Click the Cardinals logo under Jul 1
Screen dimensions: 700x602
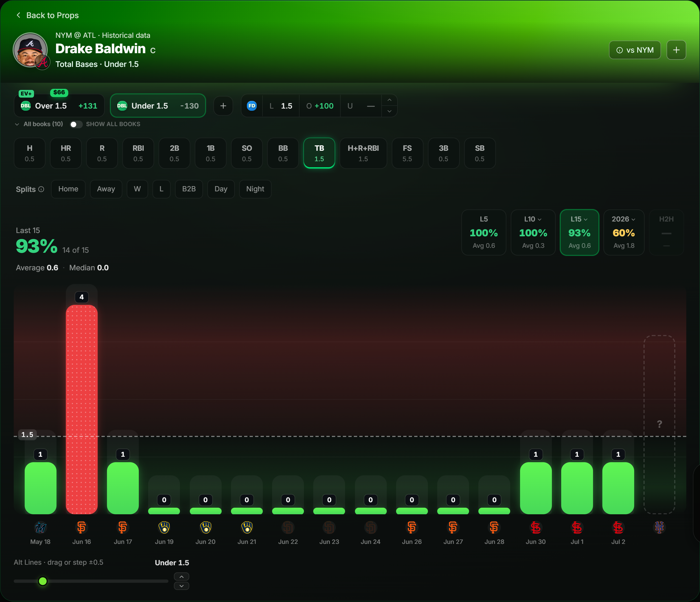tap(577, 527)
